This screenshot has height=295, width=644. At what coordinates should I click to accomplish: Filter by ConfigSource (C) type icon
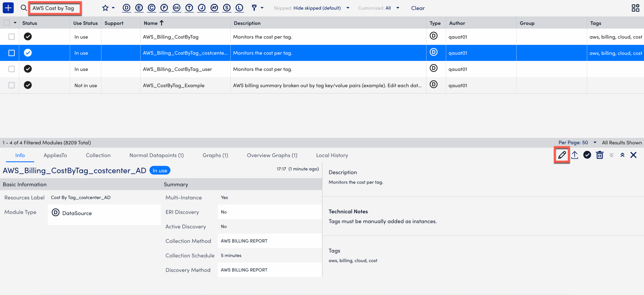click(x=151, y=8)
